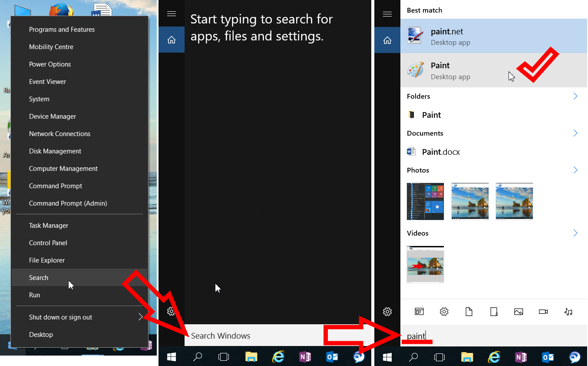588x366 pixels.
Task: Select the Photos filter icon
Action: pyautogui.click(x=519, y=312)
